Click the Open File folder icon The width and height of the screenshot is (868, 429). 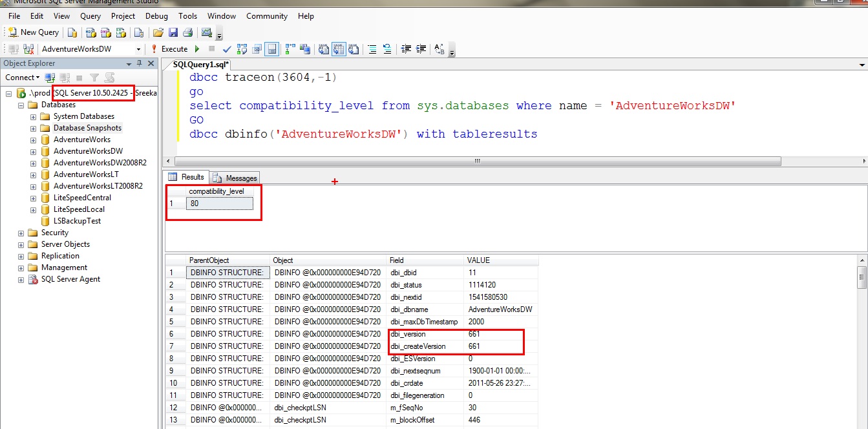click(158, 32)
